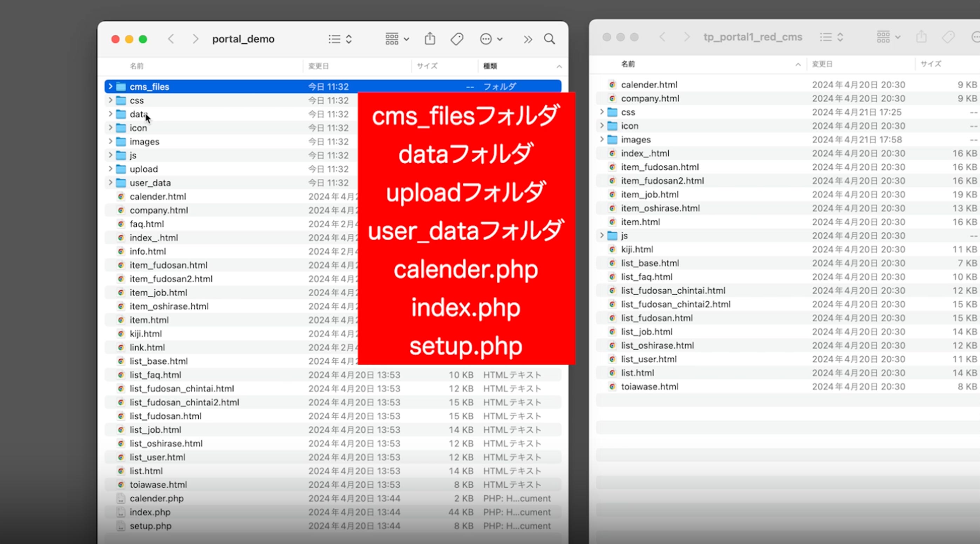Select images folder icon in tp_portal1_red_cms
Viewport: 980px width, 544px height.
612,139
